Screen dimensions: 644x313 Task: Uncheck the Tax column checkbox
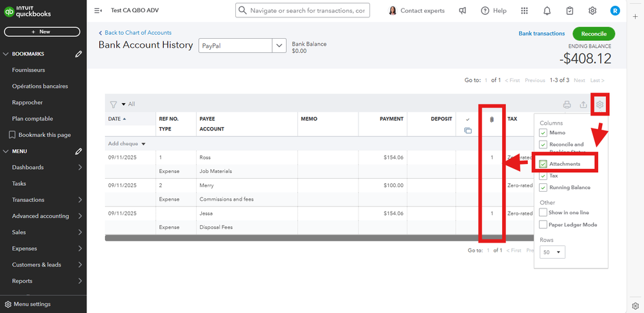click(543, 176)
